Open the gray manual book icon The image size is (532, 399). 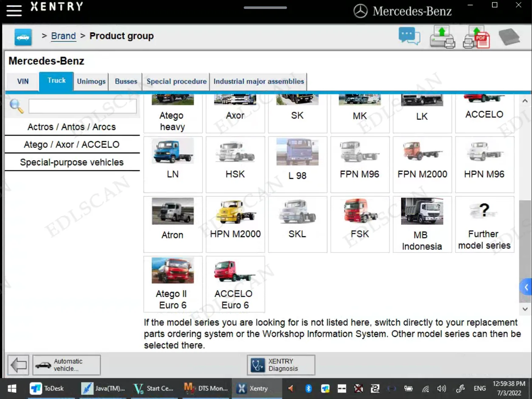click(x=509, y=37)
